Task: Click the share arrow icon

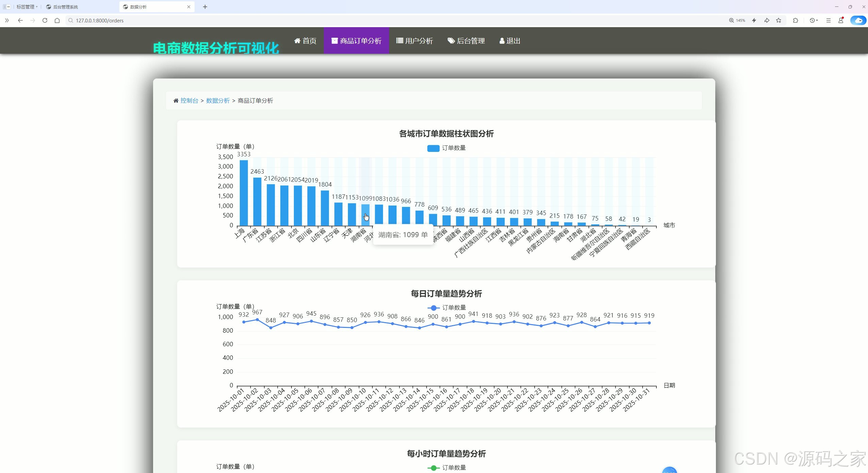Action: (767, 20)
